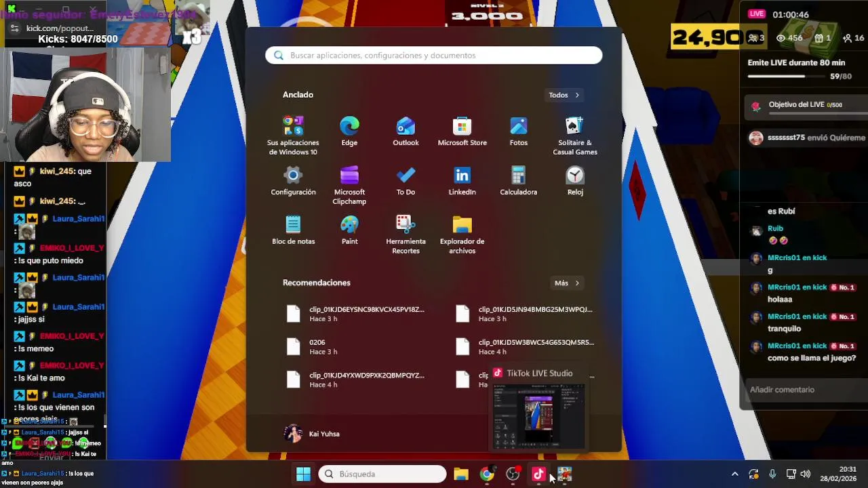Click the network icon in system tray
The height and width of the screenshot is (488, 868).
coord(791,474)
